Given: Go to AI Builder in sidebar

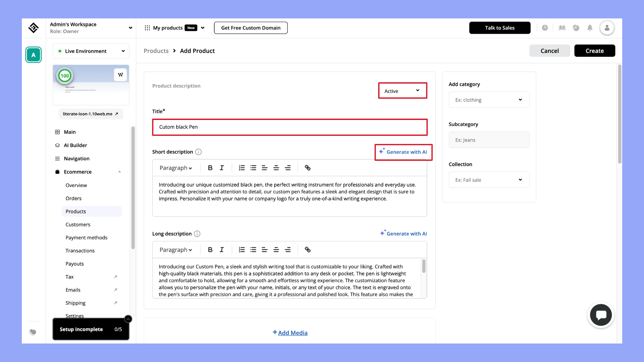Looking at the screenshot, I should coord(75,145).
